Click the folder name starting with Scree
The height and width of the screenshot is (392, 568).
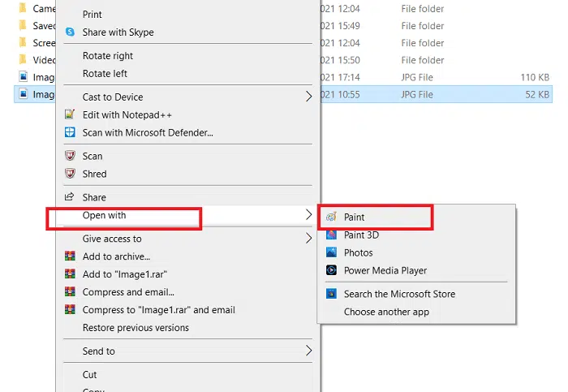point(44,43)
